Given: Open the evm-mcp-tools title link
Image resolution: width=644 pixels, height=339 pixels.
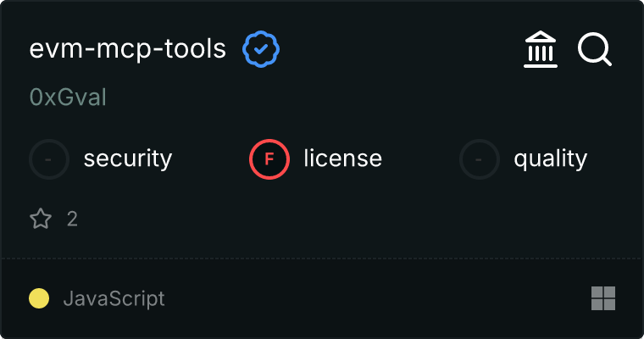Looking at the screenshot, I should 128,49.
